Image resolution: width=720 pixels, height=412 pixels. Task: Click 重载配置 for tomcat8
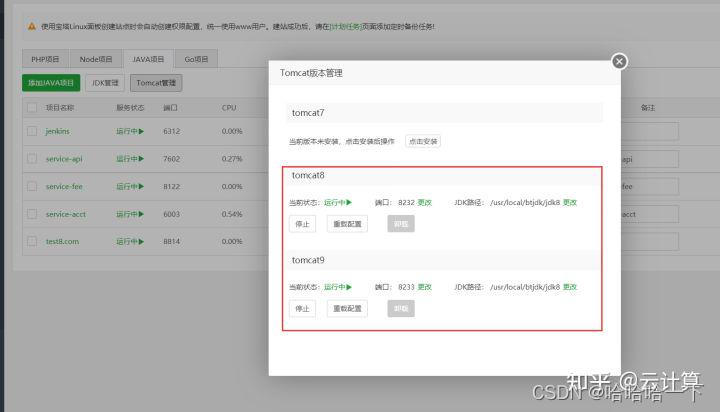347,224
